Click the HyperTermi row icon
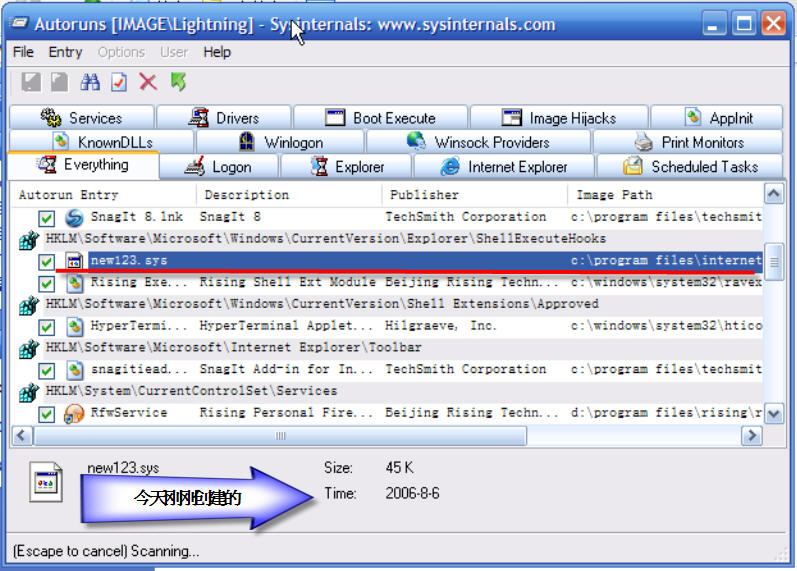Image resolution: width=797 pixels, height=571 pixels. point(75,326)
